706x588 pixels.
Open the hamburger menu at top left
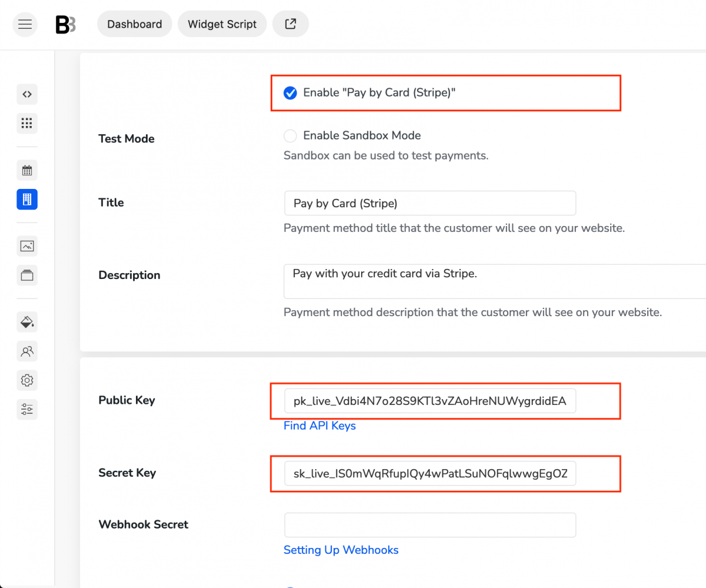tap(25, 24)
